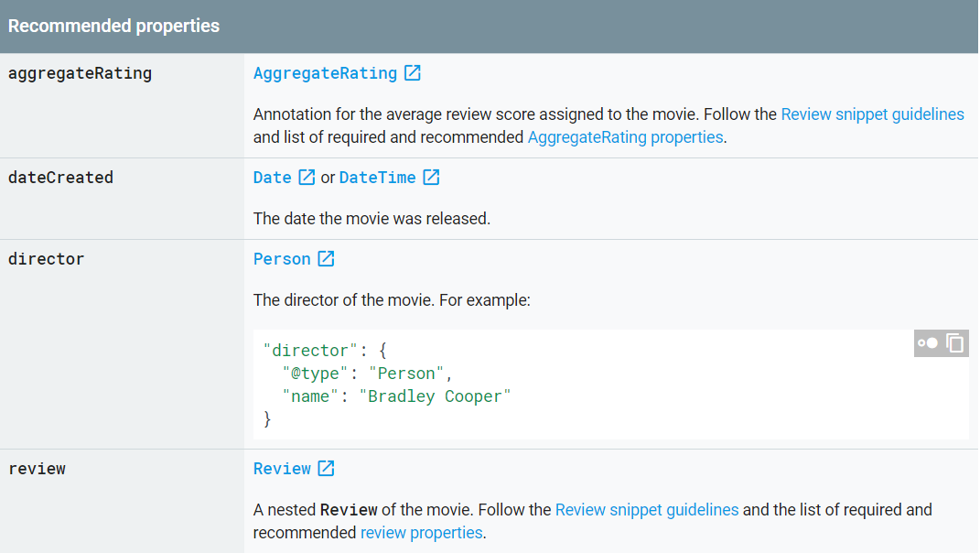Open the Review type link
The width and height of the screenshot is (980, 553).
coord(282,469)
